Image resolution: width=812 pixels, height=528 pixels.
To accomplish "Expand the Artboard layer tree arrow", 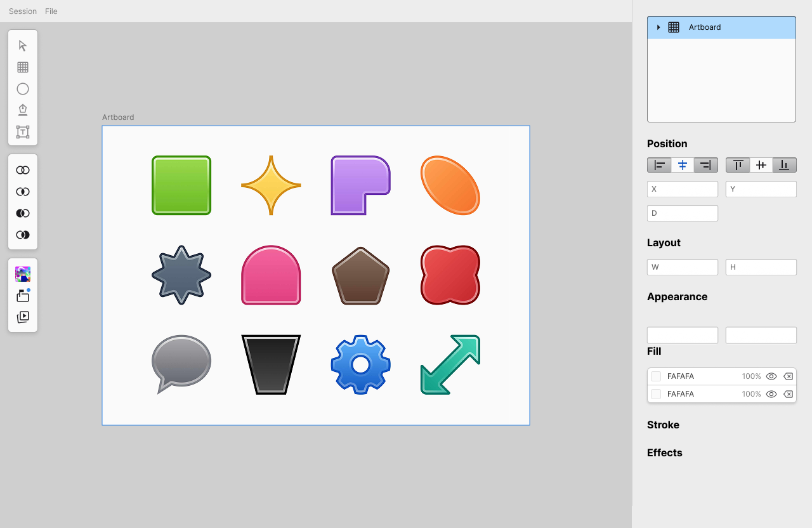I will 658,27.
